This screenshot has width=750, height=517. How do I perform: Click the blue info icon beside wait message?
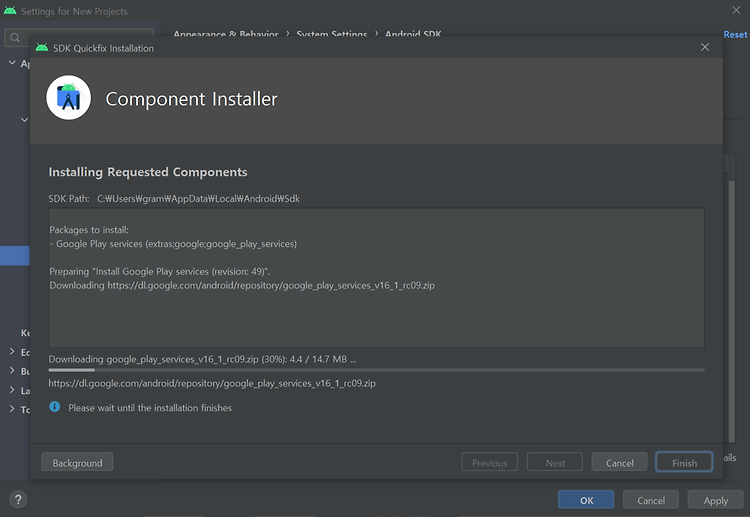point(55,407)
